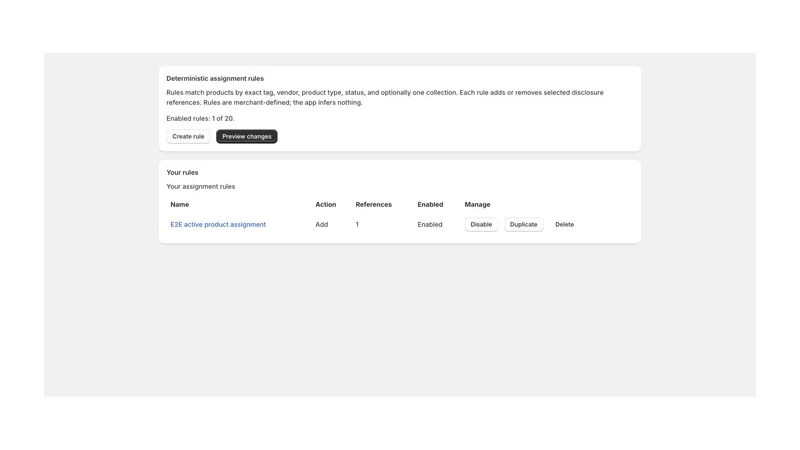Disable the E2E active product assignment rule
The image size is (800, 450).
coord(481,224)
